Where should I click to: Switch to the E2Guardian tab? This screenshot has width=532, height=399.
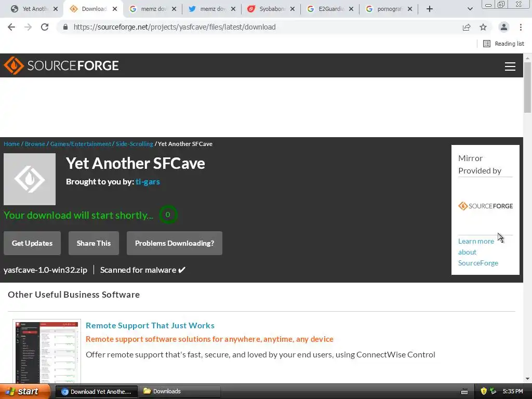[x=326, y=9]
